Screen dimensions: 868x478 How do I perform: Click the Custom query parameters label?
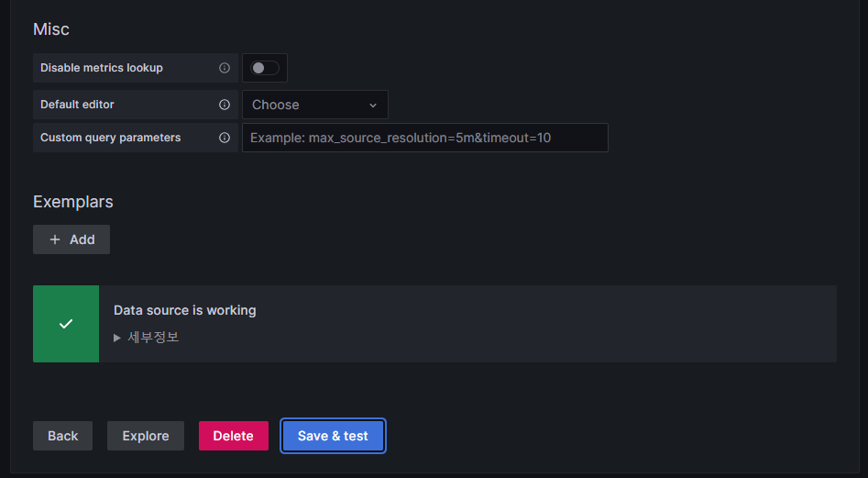click(x=110, y=138)
